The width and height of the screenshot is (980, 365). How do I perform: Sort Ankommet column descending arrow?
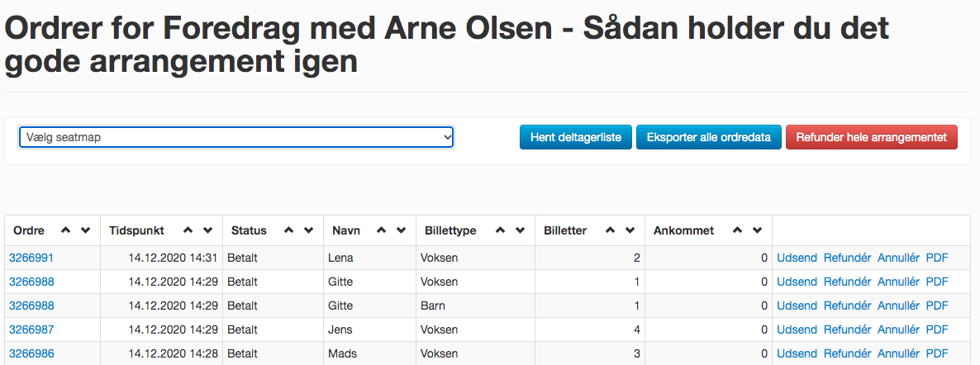point(757,230)
